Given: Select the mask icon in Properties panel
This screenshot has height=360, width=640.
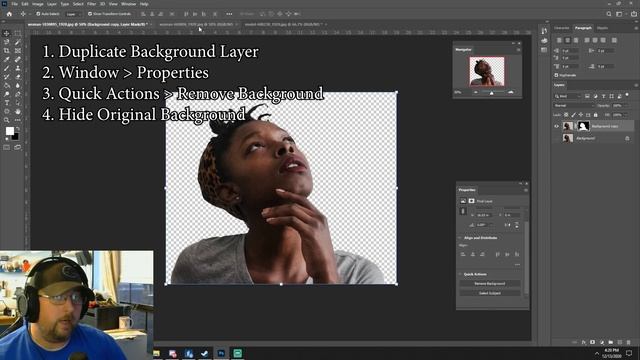Looking at the screenshot, I should click(x=471, y=201).
